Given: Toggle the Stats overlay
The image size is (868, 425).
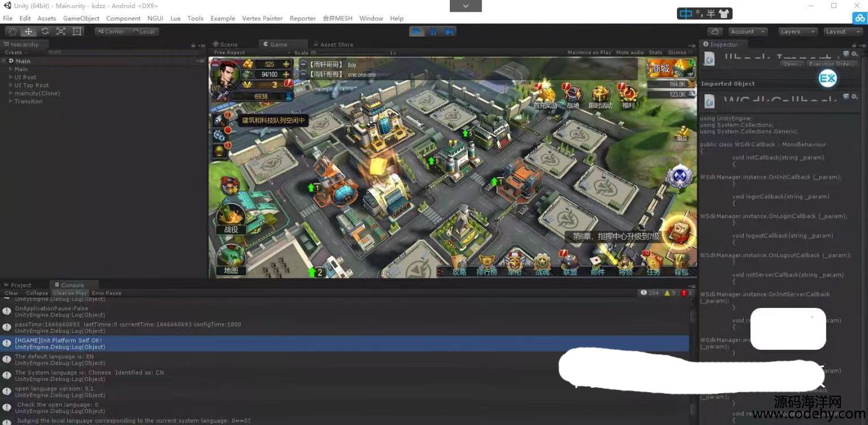Looking at the screenshot, I should (656, 53).
